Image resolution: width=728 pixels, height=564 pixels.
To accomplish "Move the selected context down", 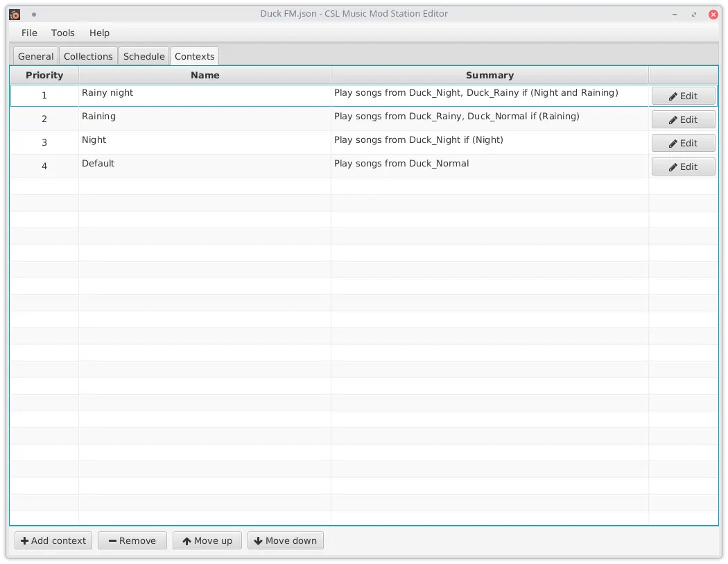I will (x=286, y=541).
